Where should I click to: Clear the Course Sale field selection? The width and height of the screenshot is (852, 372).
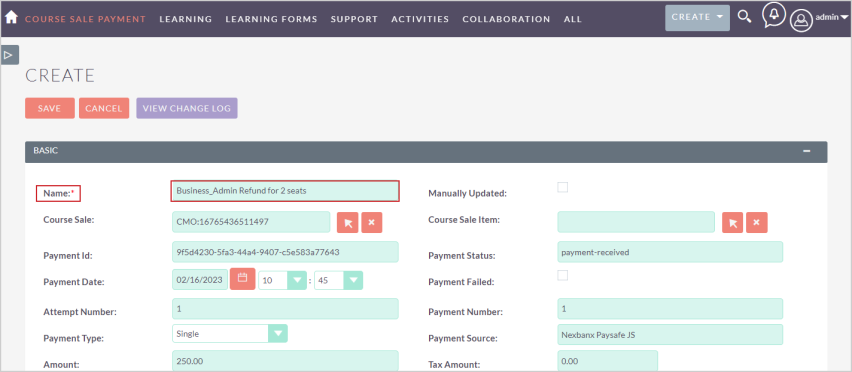(x=372, y=223)
